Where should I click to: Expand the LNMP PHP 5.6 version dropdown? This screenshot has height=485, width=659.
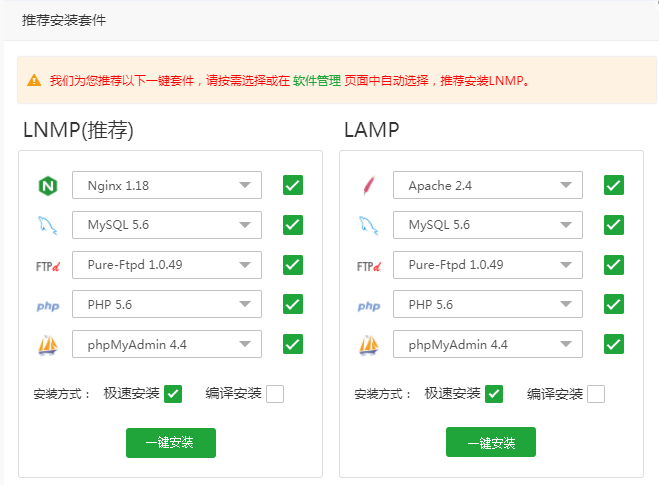point(167,304)
